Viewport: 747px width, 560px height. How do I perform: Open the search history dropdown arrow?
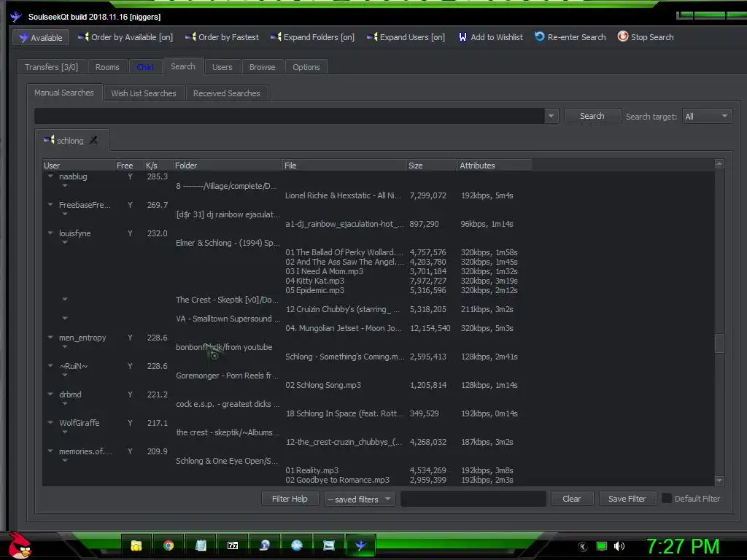coord(551,116)
